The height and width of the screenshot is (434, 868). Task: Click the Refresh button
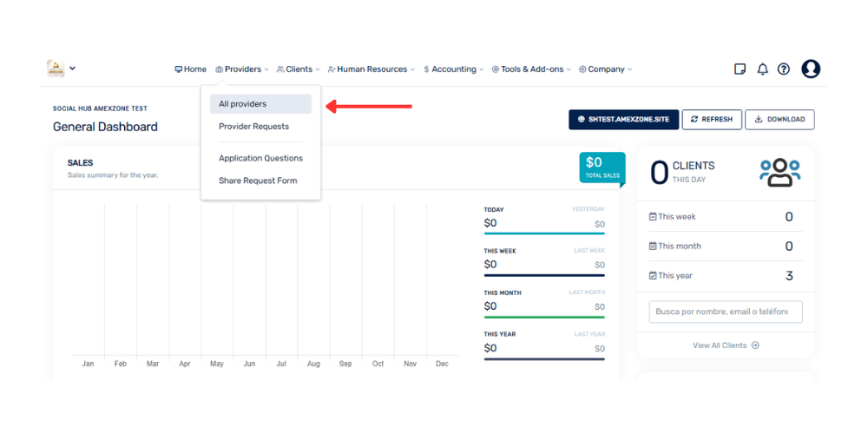(x=712, y=120)
